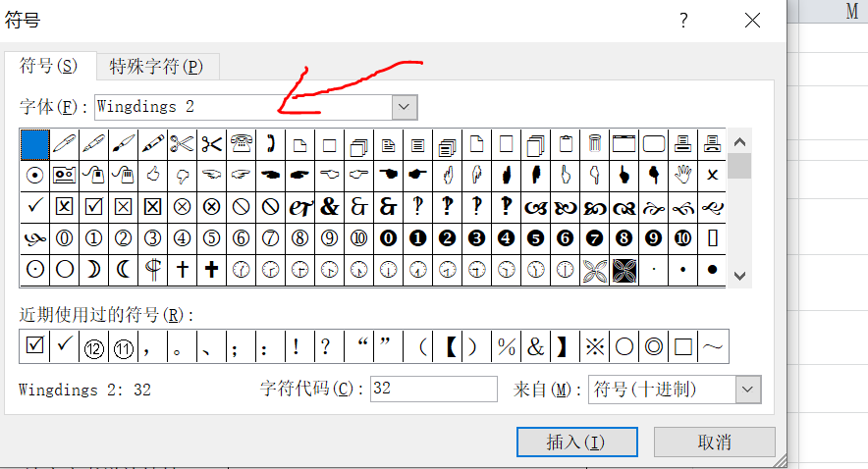Viewport: 868px width, 469px height.
Task: Select the large black dot symbol
Action: [713, 270]
